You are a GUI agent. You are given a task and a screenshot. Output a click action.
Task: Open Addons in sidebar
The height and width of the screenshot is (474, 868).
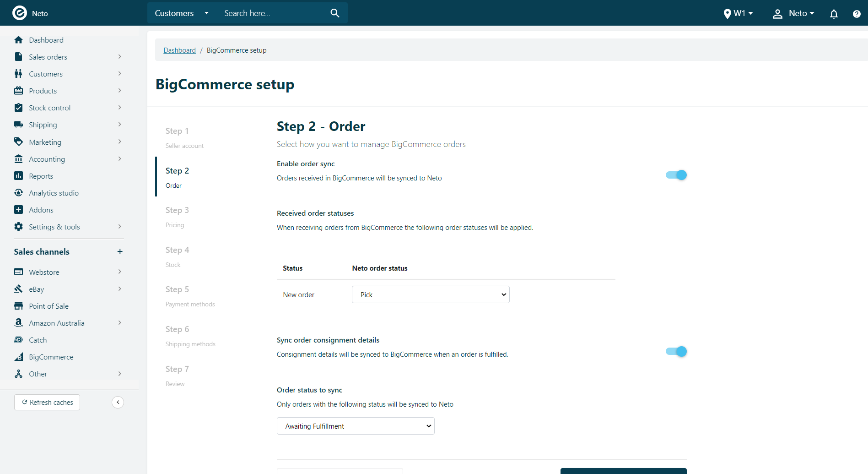[41, 210]
